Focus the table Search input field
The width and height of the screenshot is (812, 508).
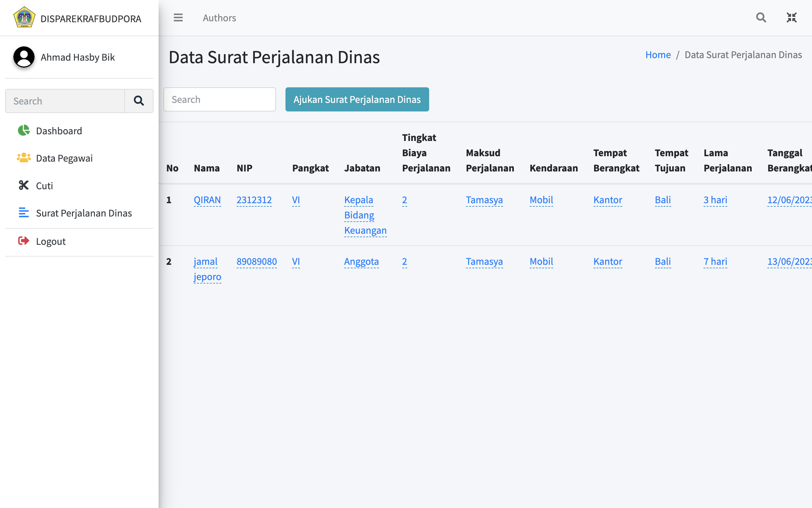coord(219,99)
